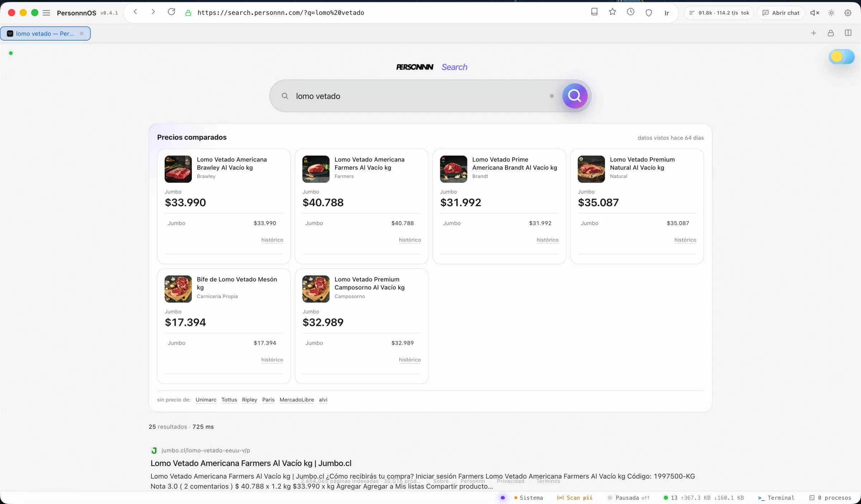861x504 pixels.
Task: Open the token stats 91.8k indicator
Action: pos(719,13)
